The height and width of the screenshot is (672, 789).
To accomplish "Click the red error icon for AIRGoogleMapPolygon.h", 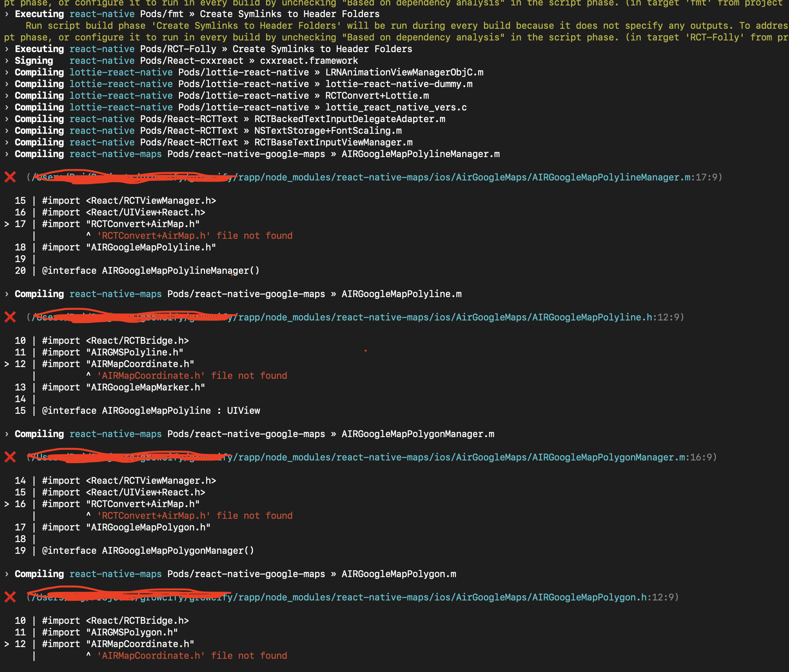I will click(x=11, y=597).
